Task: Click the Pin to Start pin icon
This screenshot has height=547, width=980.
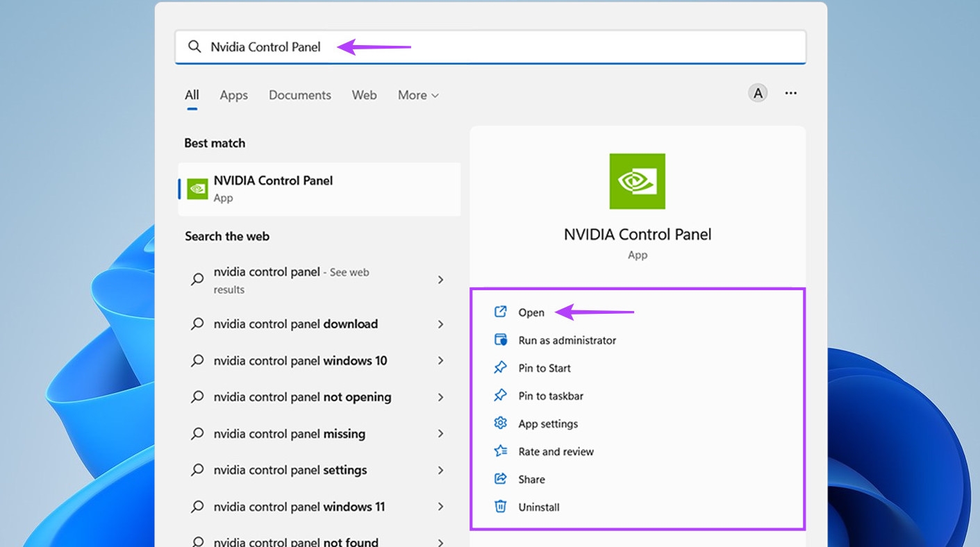Action: 500,368
